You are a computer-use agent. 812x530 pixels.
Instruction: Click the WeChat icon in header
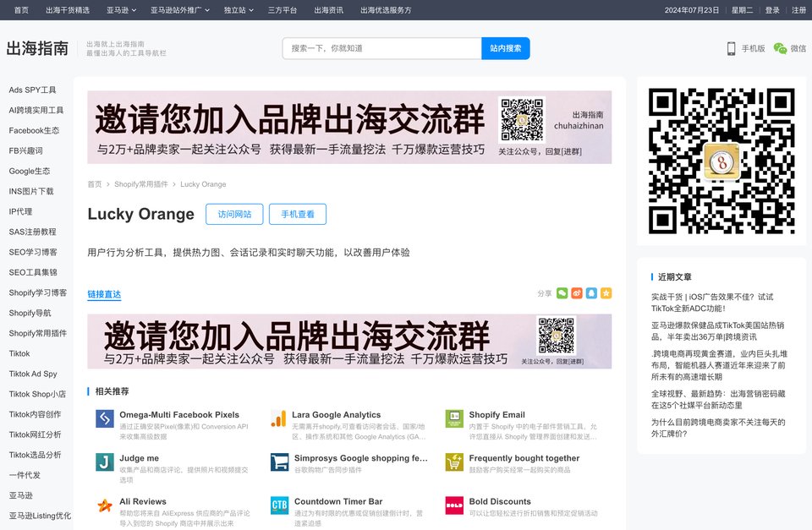click(x=780, y=48)
